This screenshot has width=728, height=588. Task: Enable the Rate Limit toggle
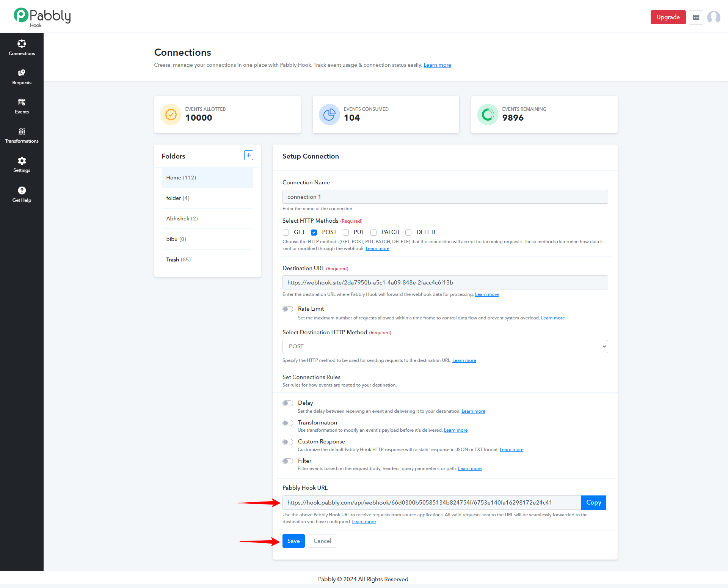pyautogui.click(x=288, y=309)
